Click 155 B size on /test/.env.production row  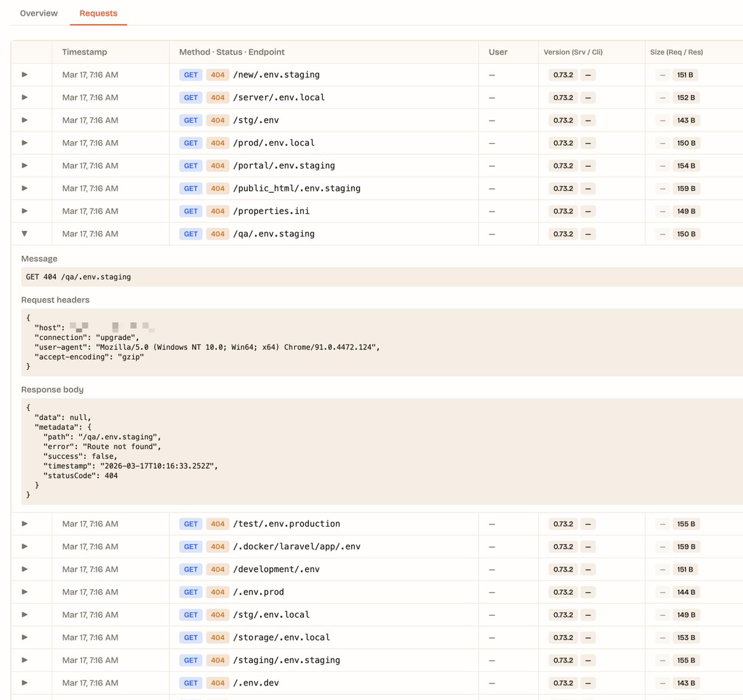[686, 523]
